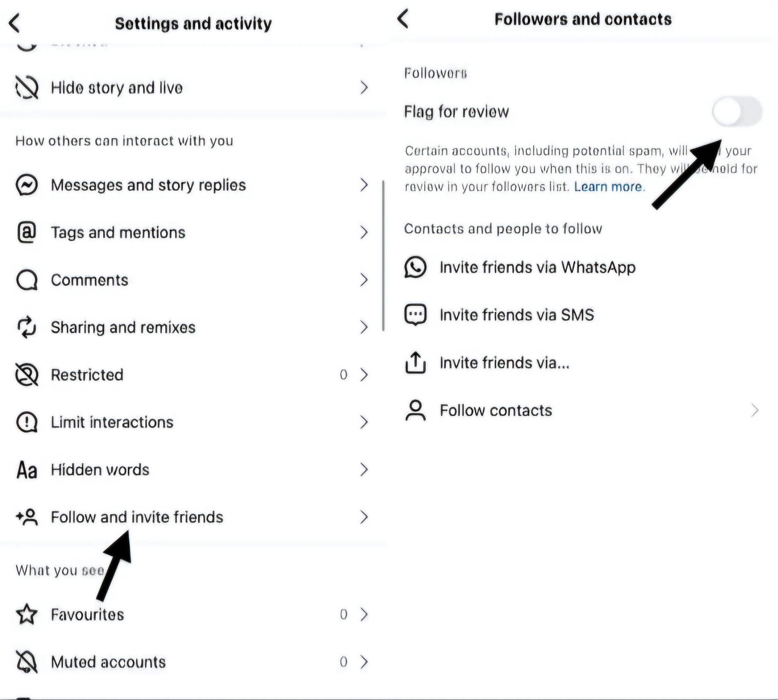Image resolution: width=778 pixels, height=700 pixels.
Task: Tap the WhatsApp icon
Action: [x=415, y=267]
